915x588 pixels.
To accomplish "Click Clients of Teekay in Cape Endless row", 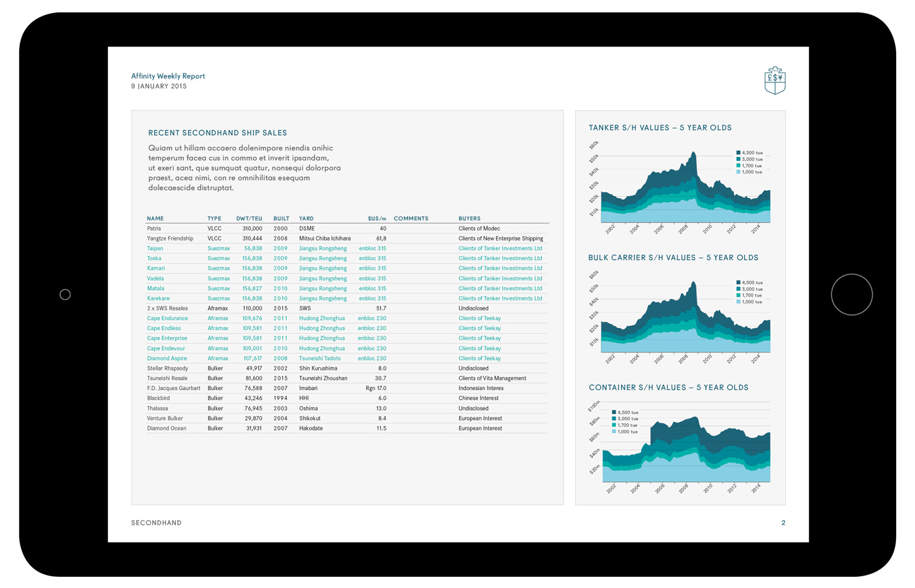I will tap(479, 329).
